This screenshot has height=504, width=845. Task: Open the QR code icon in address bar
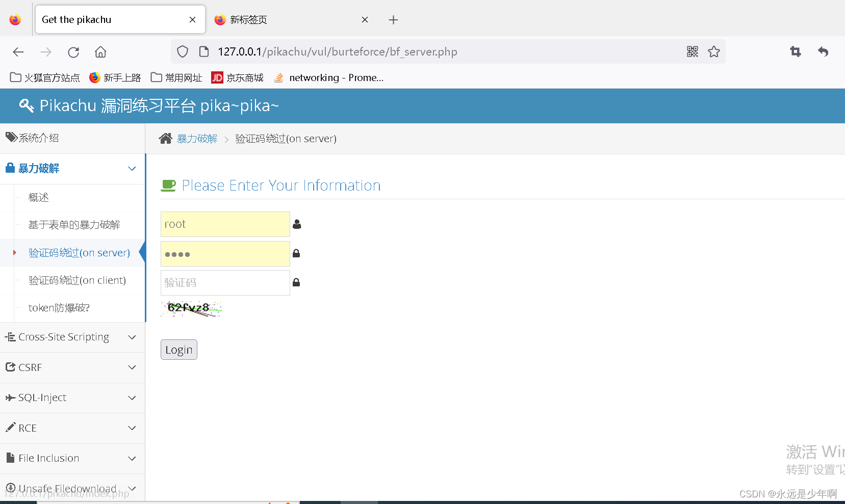click(693, 51)
